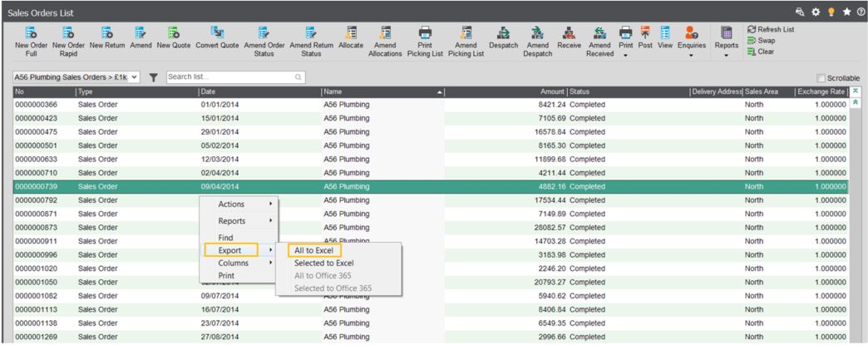The image size is (868, 345).
Task: Open Amend Return Status
Action: tap(311, 42)
